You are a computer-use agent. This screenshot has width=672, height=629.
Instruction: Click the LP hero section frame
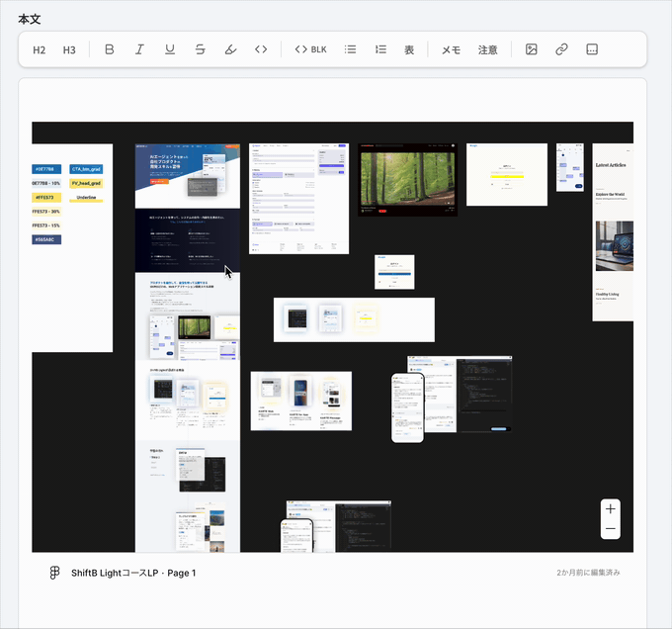(x=188, y=176)
